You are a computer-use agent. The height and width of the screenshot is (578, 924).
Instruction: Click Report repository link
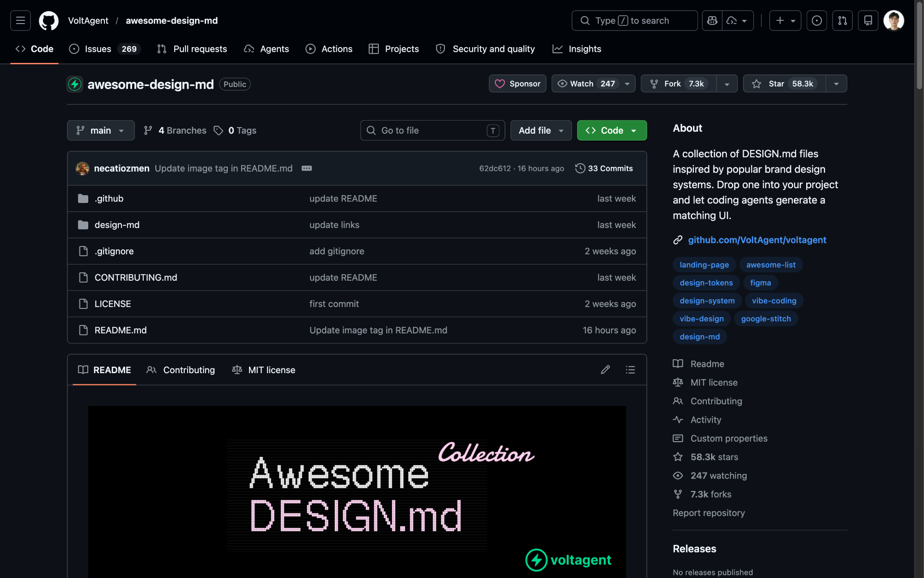pyautogui.click(x=709, y=513)
